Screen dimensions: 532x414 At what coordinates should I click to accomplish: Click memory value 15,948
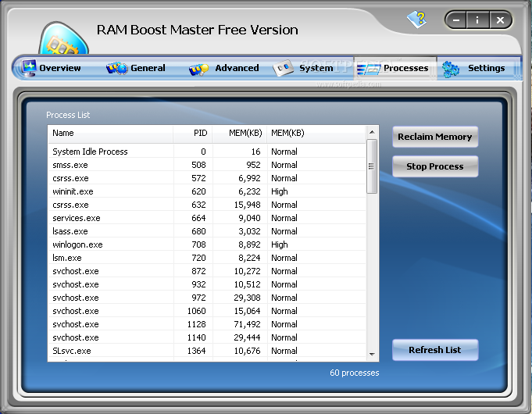pos(247,205)
